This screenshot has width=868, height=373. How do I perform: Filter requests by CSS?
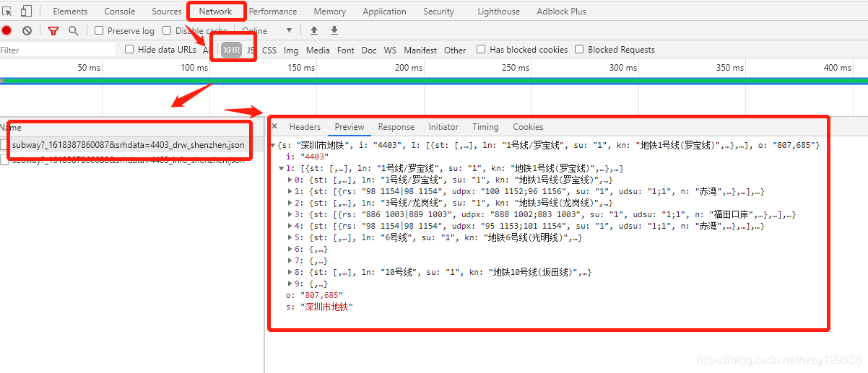pos(269,50)
